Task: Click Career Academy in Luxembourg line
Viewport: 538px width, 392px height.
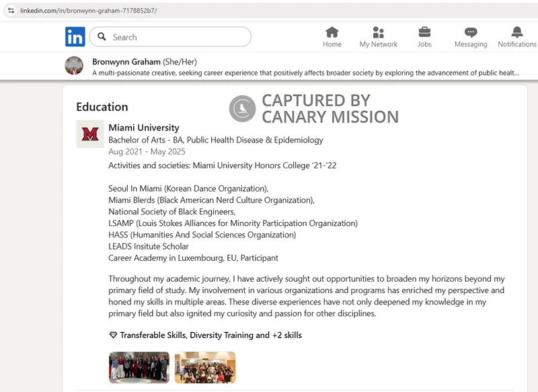Action: 193,258
